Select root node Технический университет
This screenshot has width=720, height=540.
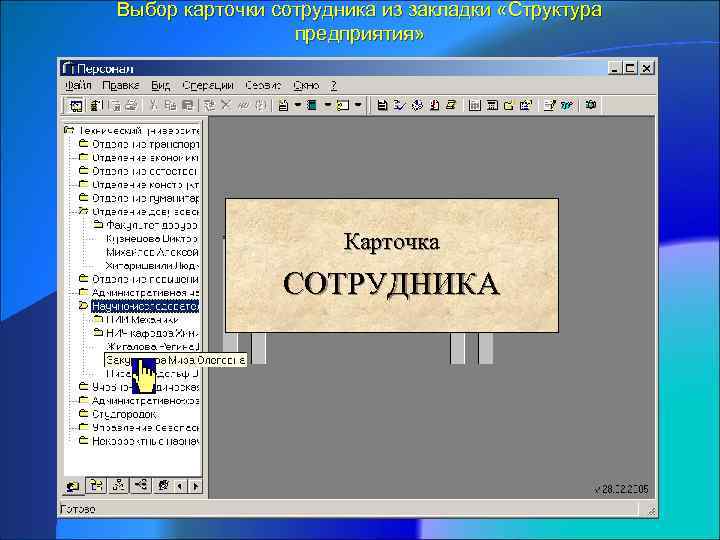(x=139, y=131)
